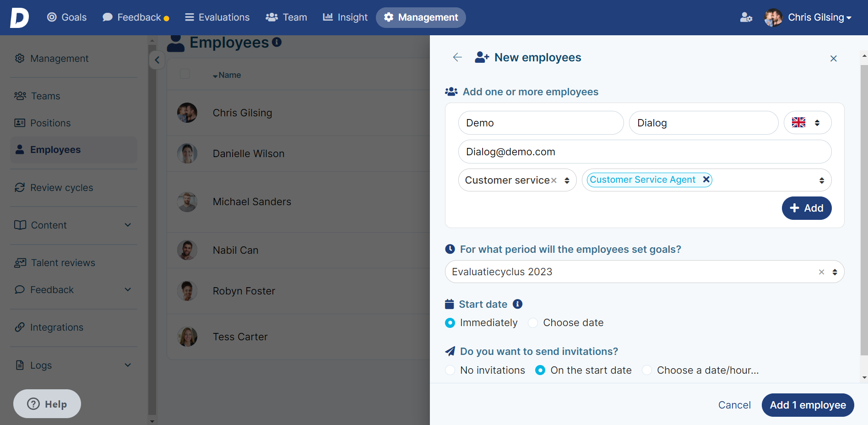Click the Start date info icon
The image size is (868, 425).
coord(517,304)
